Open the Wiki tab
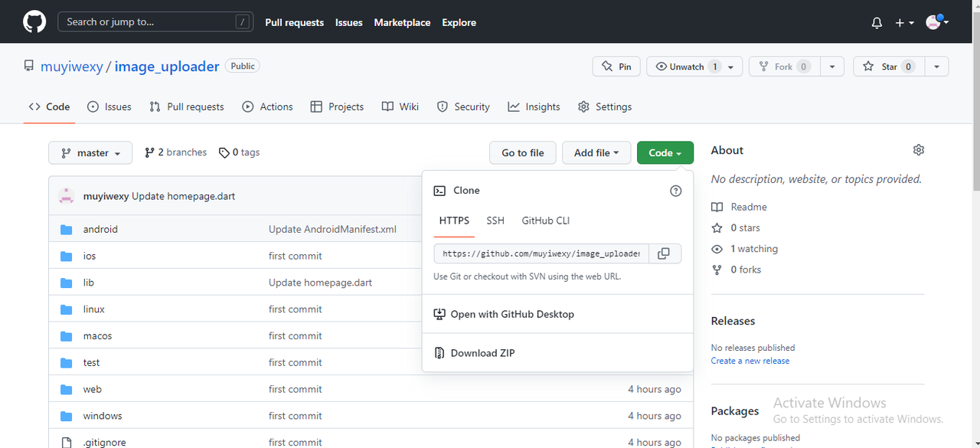The height and width of the screenshot is (448, 980). 400,107
